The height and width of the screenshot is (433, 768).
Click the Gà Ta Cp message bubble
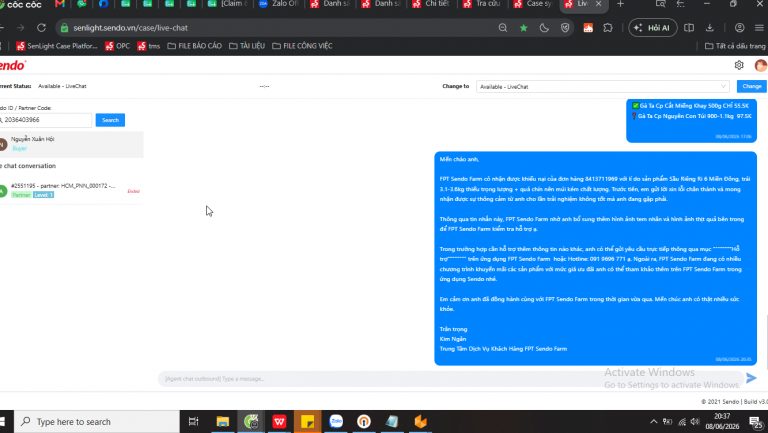tap(691, 120)
